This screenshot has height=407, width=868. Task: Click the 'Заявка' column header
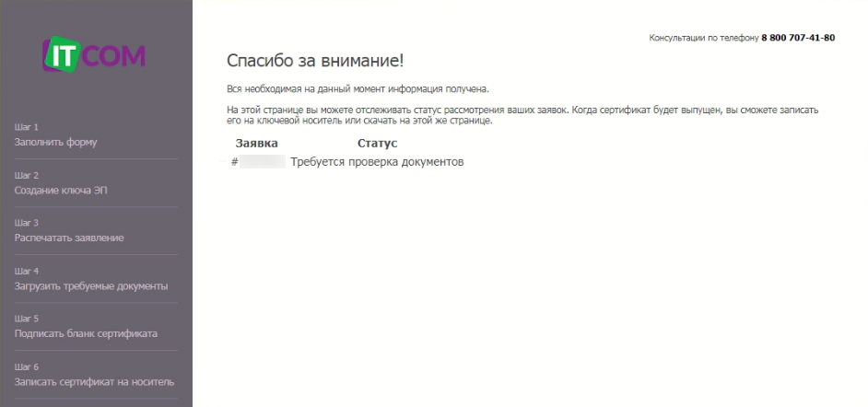[256, 144]
